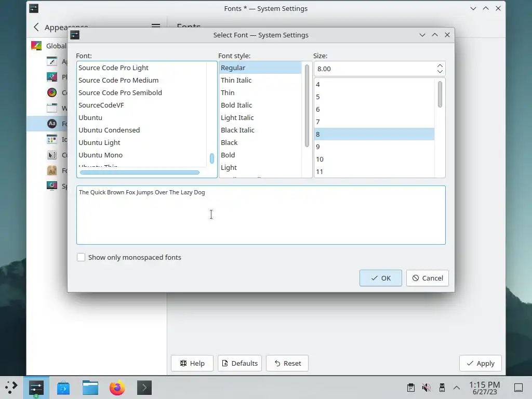
Task: Open Icons sidebar entry icon
Action: click(x=52, y=139)
